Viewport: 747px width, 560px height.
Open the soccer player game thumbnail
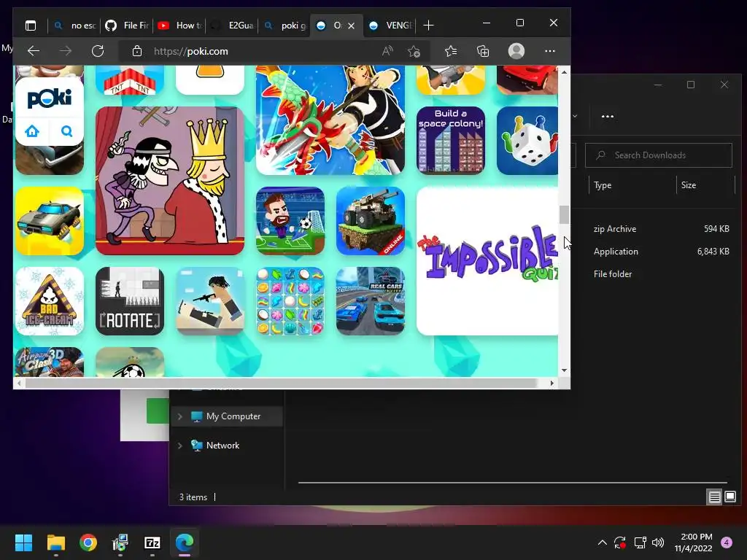click(x=290, y=221)
